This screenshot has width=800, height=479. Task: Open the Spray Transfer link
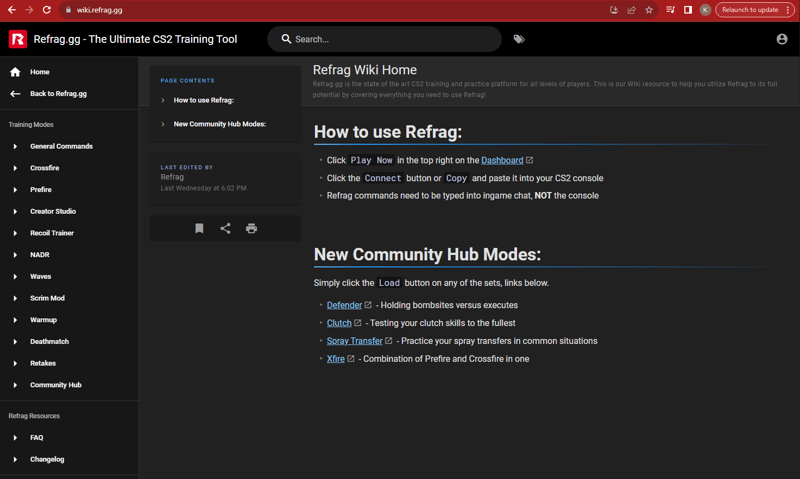[x=355, y=341]
